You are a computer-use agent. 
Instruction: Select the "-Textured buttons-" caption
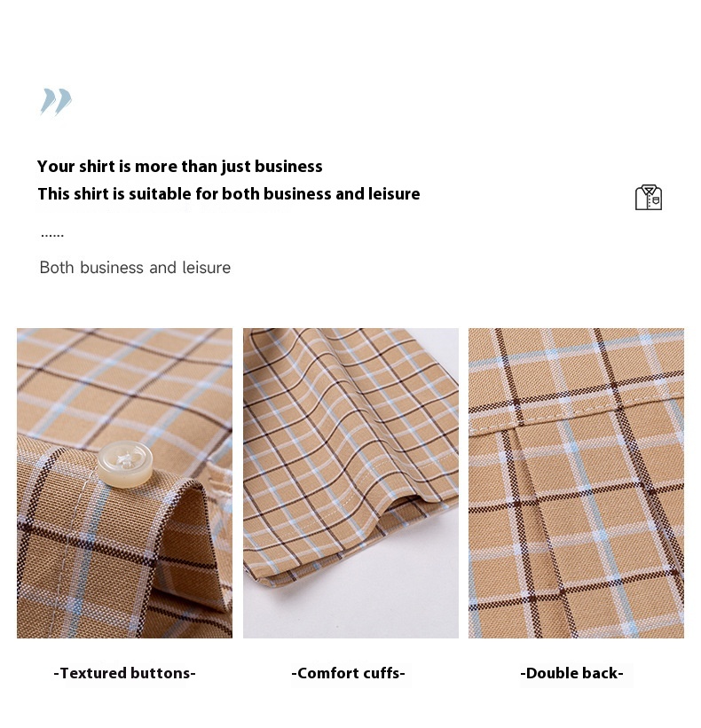click(x=124, y=673)
